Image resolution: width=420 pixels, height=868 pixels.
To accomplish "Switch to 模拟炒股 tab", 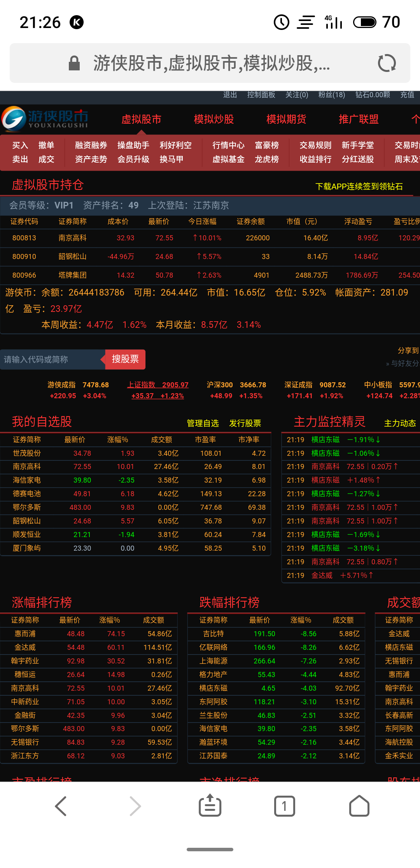I will pos(214,119).
